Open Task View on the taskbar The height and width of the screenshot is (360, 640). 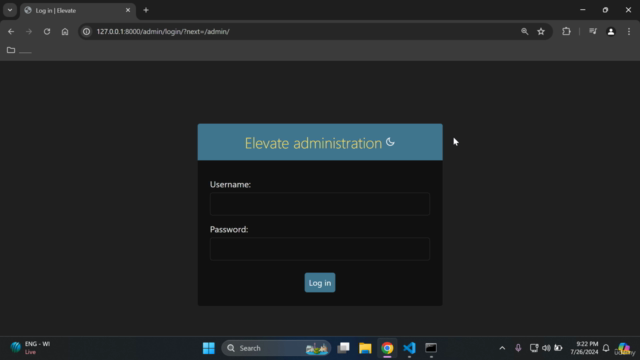click(x=343, y=348)
